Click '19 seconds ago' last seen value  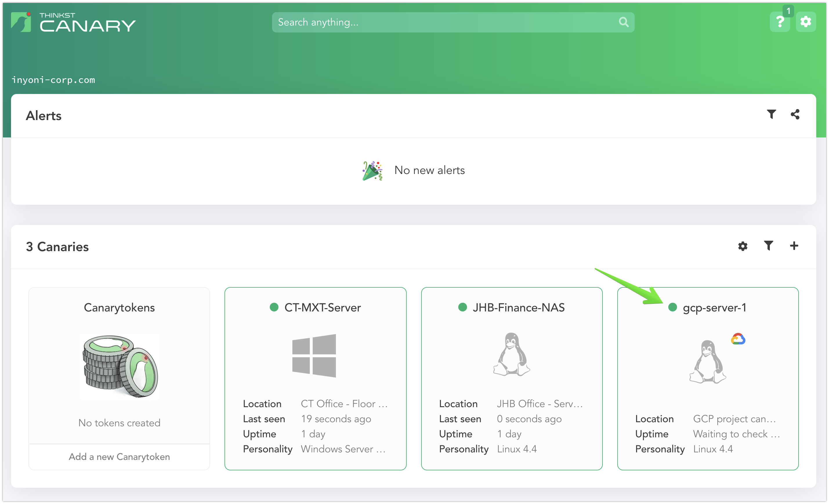click(336, 419)
